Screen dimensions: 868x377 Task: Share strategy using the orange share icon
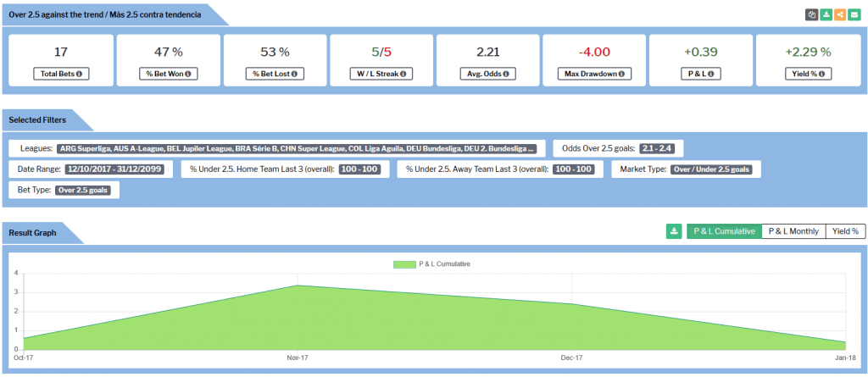click(x=840, y=14)
